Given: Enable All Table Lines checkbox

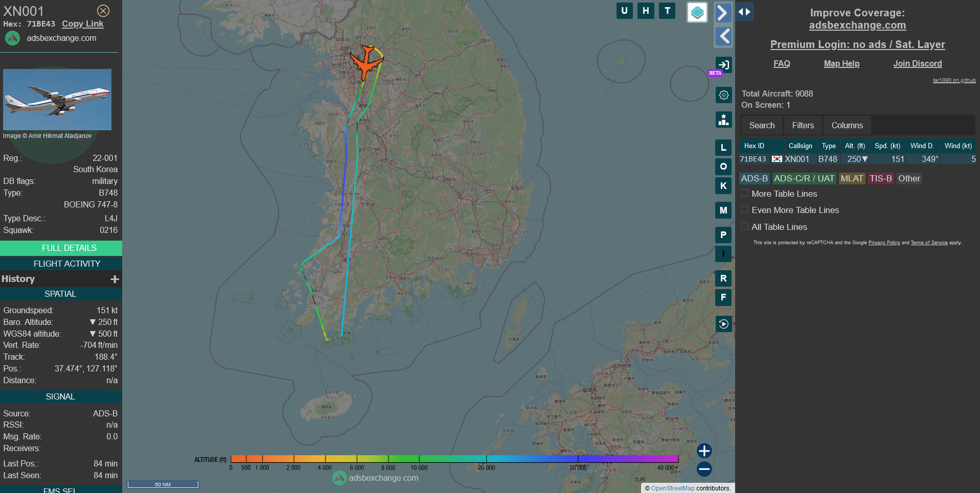Looking at the screenshot, I should coord(745,226).
